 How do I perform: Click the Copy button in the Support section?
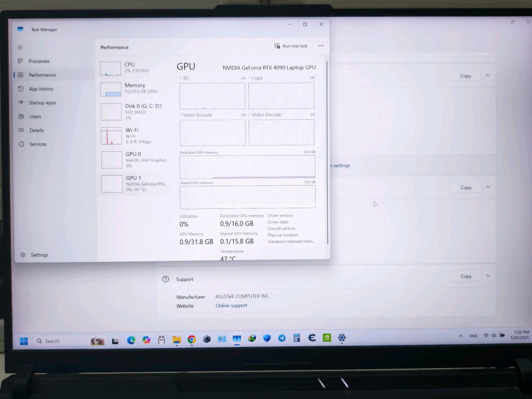tap(466, 276)
